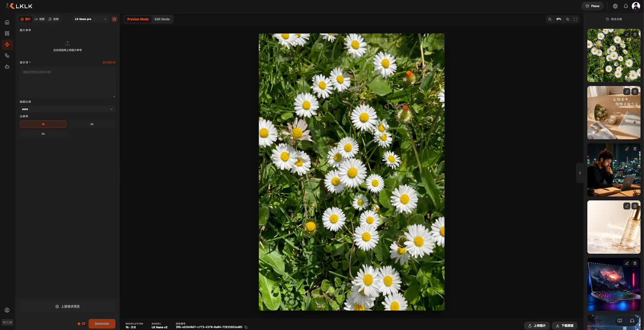Open the grid apps icon in sidebar
The width and height of the screenshot is (644, 330).
(x=7, y=33)
